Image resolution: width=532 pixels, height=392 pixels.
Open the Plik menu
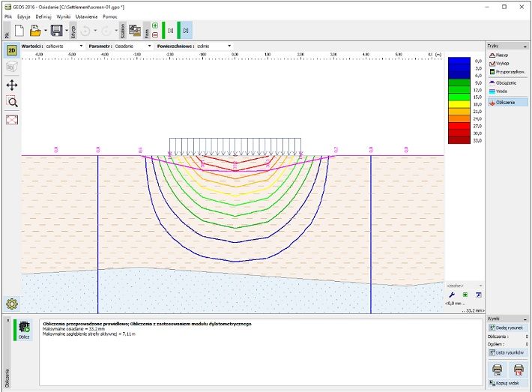click(x=8, y=16)
